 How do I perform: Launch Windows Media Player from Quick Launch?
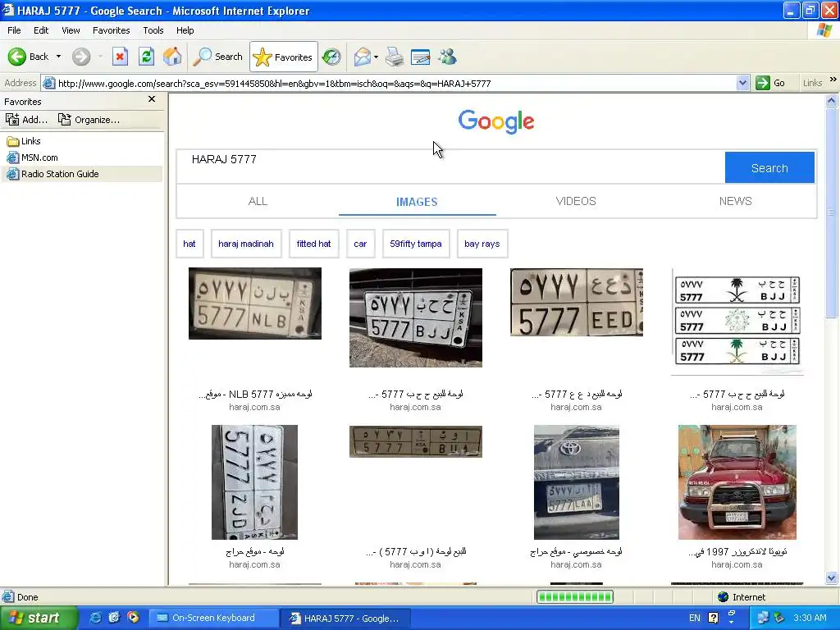pyautogui.click(x=133, y=619)
